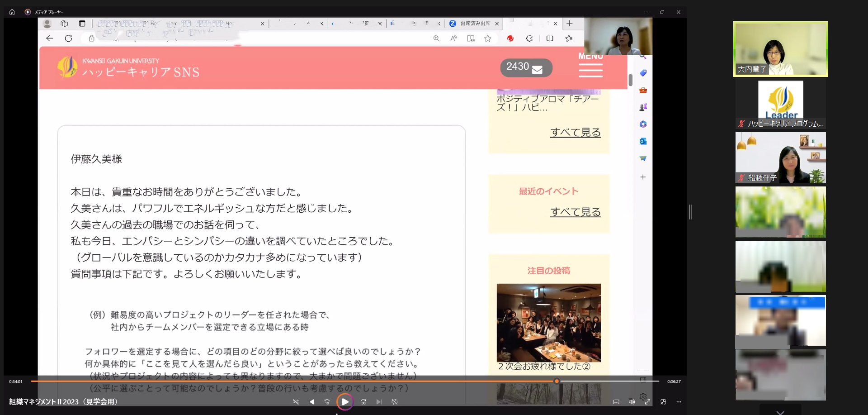This screenshot has width=868, height=415.
Task: Mute audio with the volume speaker icon
Action: pos(632,402)
